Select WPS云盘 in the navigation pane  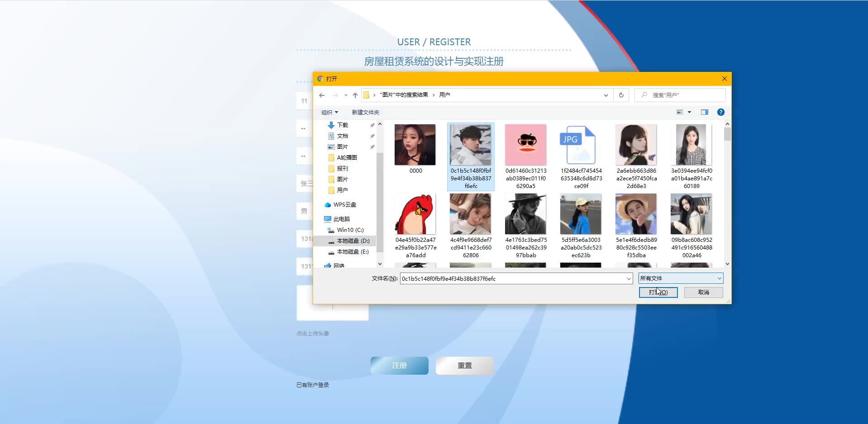[344, 205]
